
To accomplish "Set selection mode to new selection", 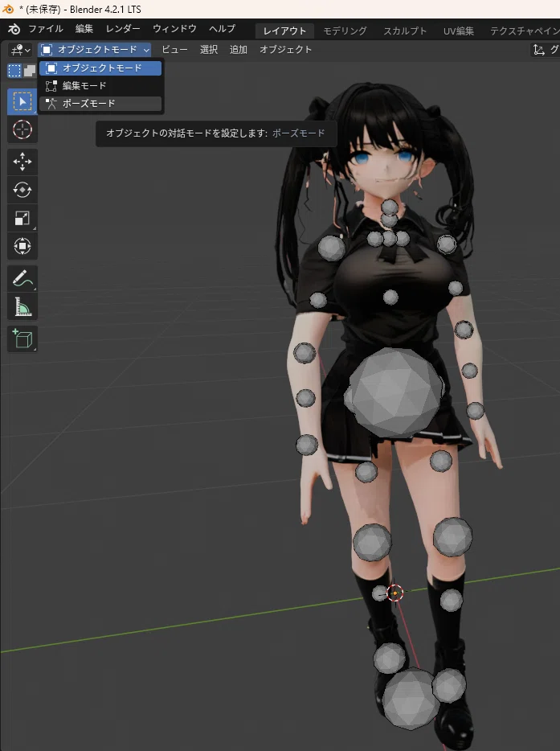I will [x=14, y=71].
